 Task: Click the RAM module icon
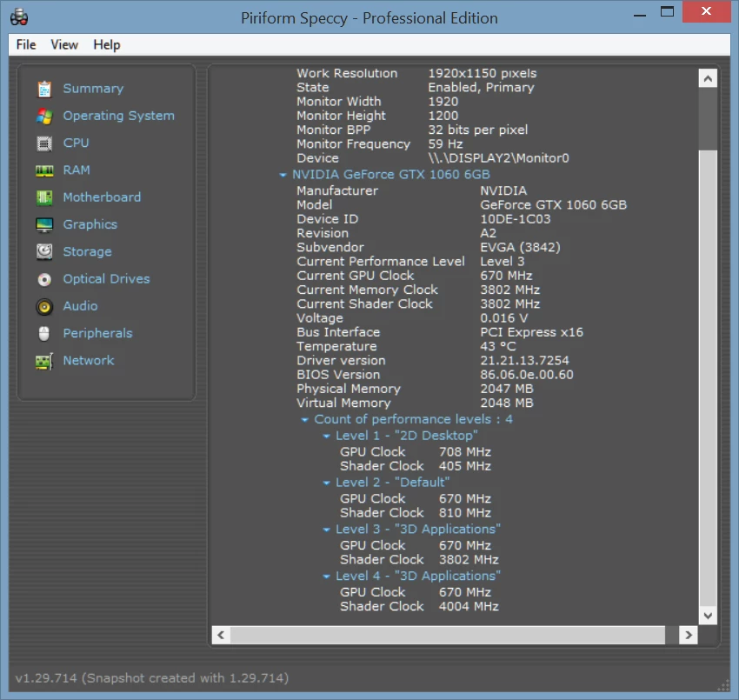coord(44,170)
